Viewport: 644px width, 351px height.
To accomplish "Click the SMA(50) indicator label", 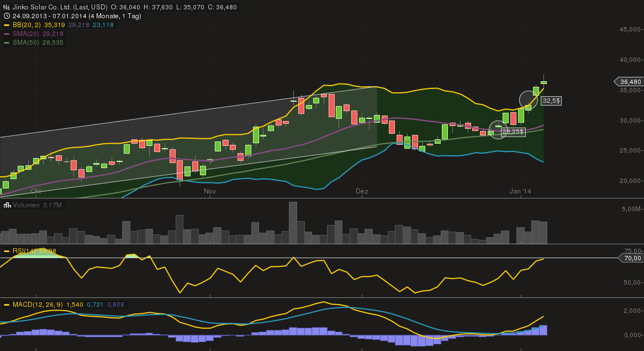I will coord(27,43).
